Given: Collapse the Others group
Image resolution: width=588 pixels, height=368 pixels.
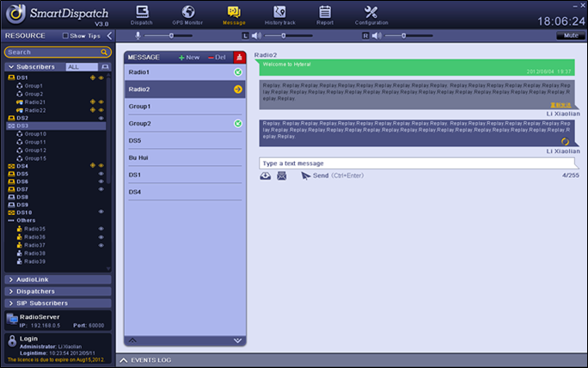Looking at the screenshot, I should pyautogui.click(x=11, y=221).
